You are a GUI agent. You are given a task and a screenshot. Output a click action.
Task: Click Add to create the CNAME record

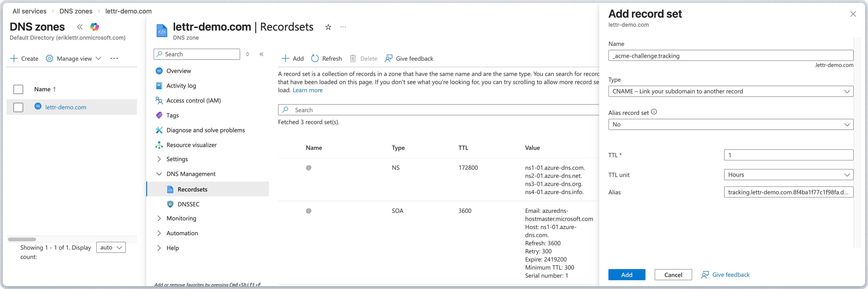click(626, 274)
